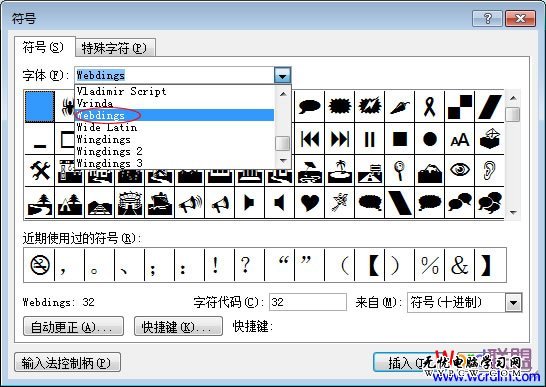
Task: Choose the no-smoking recently used symbol
Action: [39, 265]
